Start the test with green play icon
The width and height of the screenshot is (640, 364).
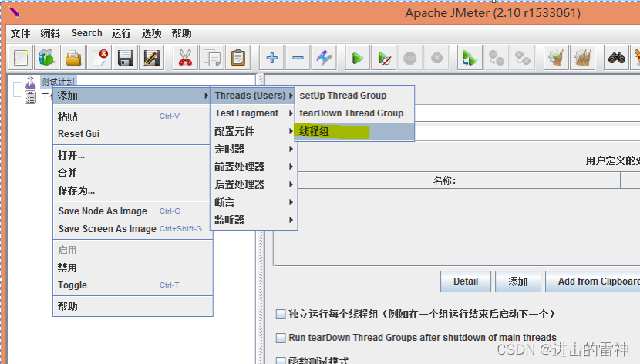(x=358, y=58)
